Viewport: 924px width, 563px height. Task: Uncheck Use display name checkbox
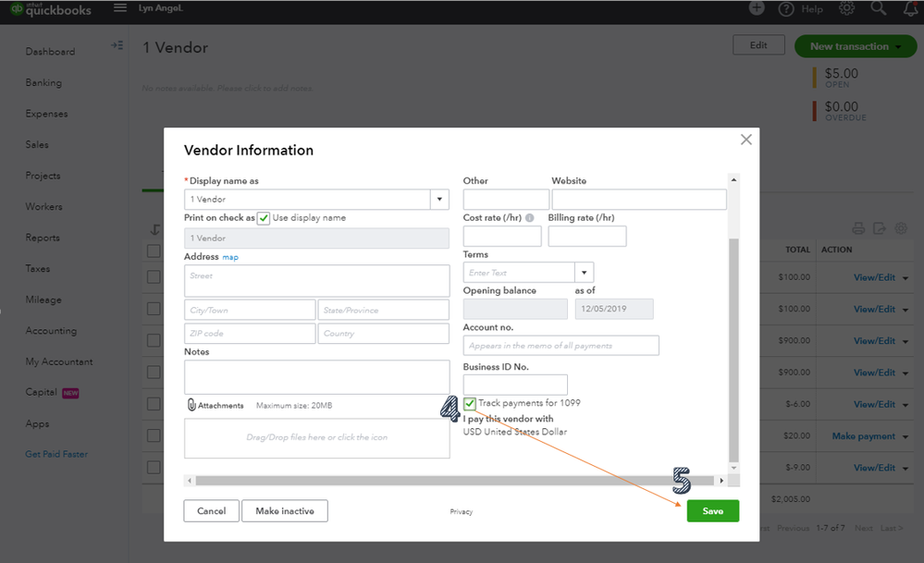pos(264,218)
